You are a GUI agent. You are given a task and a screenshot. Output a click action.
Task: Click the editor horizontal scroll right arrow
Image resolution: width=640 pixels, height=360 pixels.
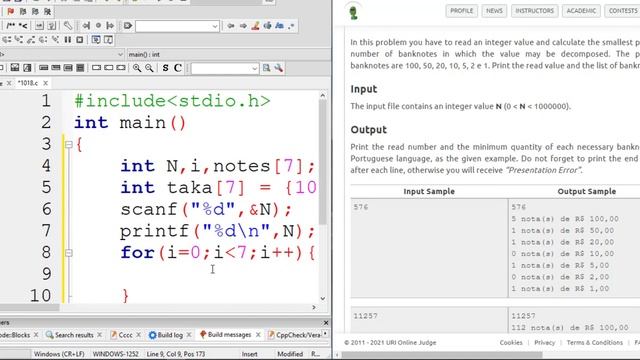[x=313, y=307]
